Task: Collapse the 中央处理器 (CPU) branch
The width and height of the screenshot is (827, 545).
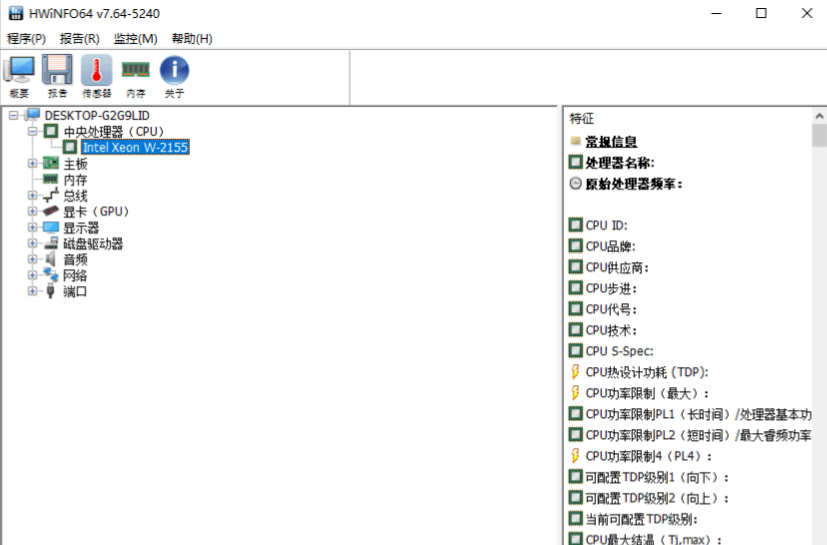Action: (x=32, y=131)
